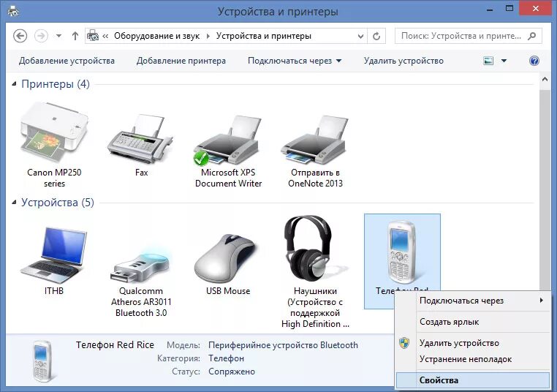Minimize the Devices and Printers window
The height and width of the screenshot is (392, 557).
point(490,10)
